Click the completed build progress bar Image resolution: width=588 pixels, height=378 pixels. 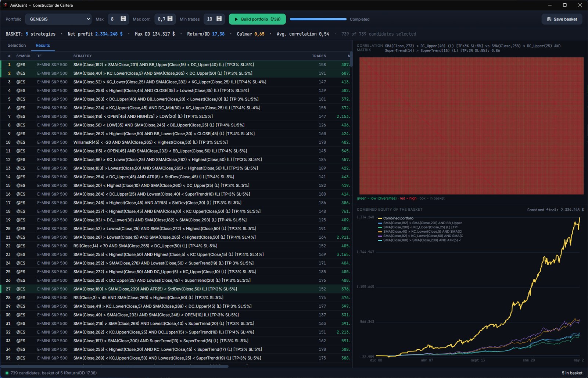click(x=318, y=19)
